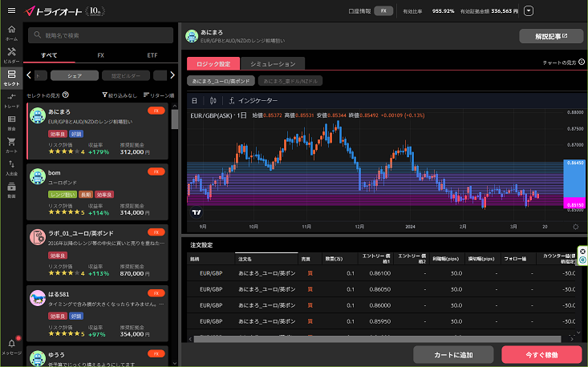Show previous category chips with left chevron

pyautogui.click(x=29, y=75)
